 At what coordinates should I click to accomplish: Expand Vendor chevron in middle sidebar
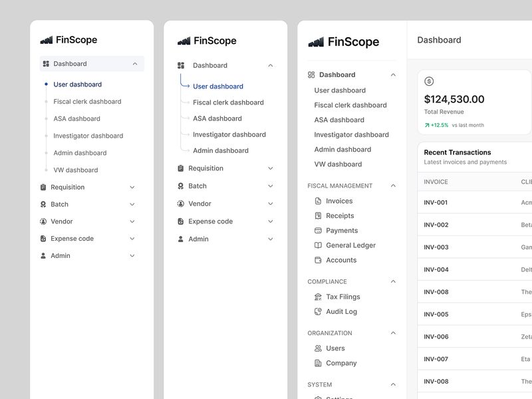click(x=271, y=203)
